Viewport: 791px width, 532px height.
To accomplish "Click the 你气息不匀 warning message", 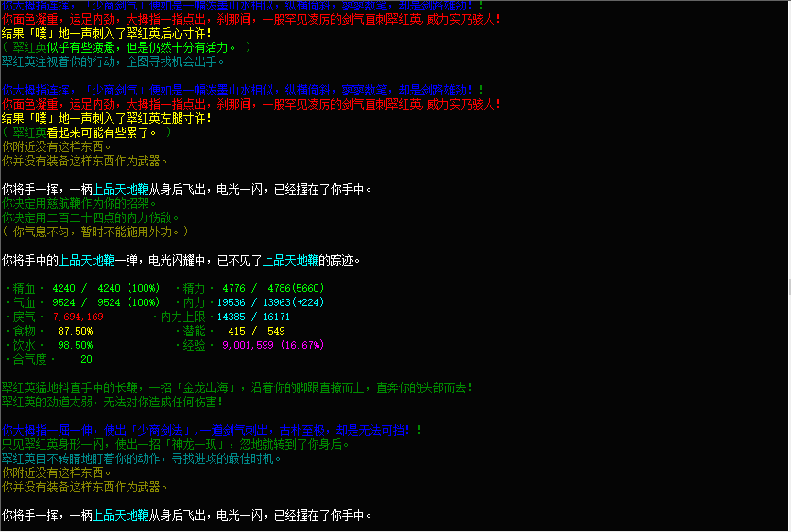I will (95, 232).
